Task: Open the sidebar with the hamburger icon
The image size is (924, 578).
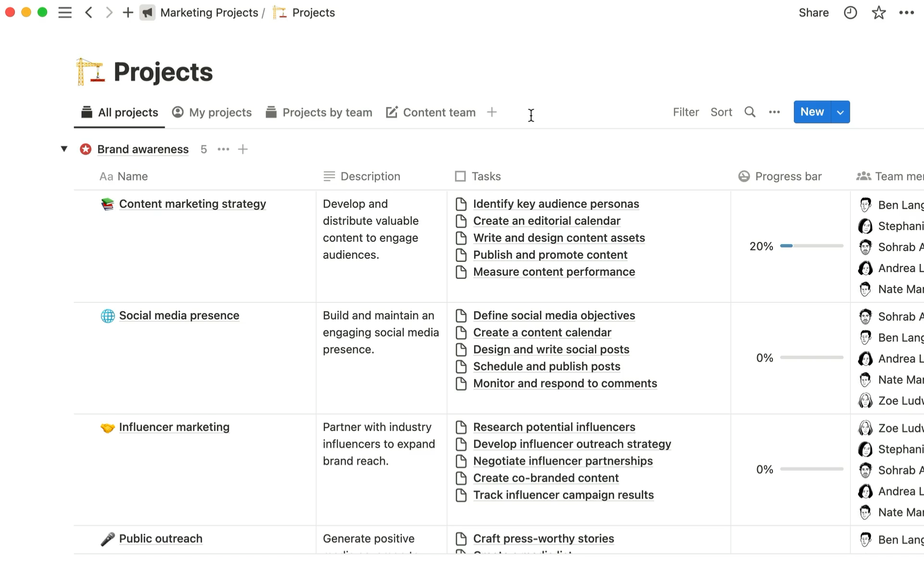Action: tap(65, 12)
